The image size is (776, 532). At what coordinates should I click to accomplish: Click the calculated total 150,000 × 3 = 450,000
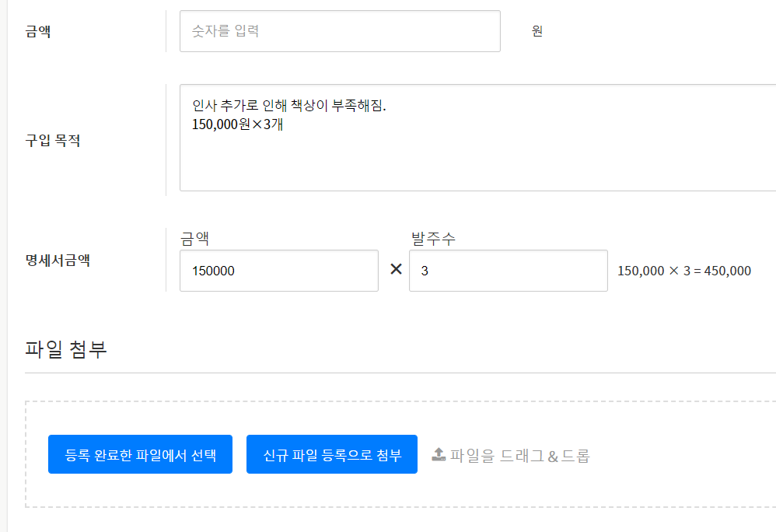pyautogui.click(x=683, y=271)
